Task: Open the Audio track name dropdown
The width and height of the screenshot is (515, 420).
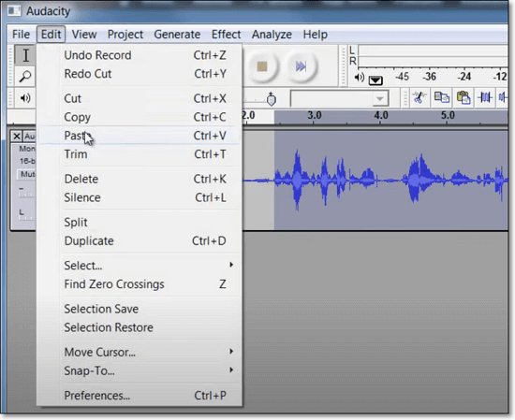Action: click(x=30, y=136)
